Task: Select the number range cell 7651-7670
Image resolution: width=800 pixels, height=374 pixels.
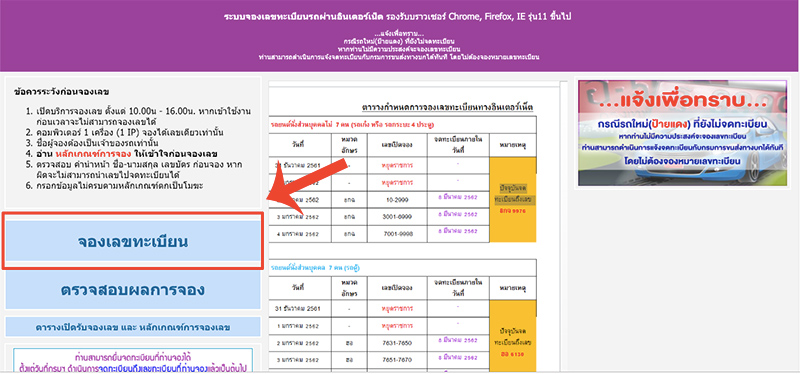Action: click(396, 359)
